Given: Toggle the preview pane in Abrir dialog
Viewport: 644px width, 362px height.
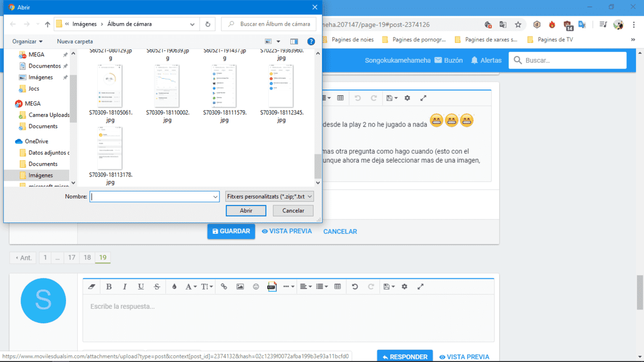Looking at the screenshot, I should point(294,41).
